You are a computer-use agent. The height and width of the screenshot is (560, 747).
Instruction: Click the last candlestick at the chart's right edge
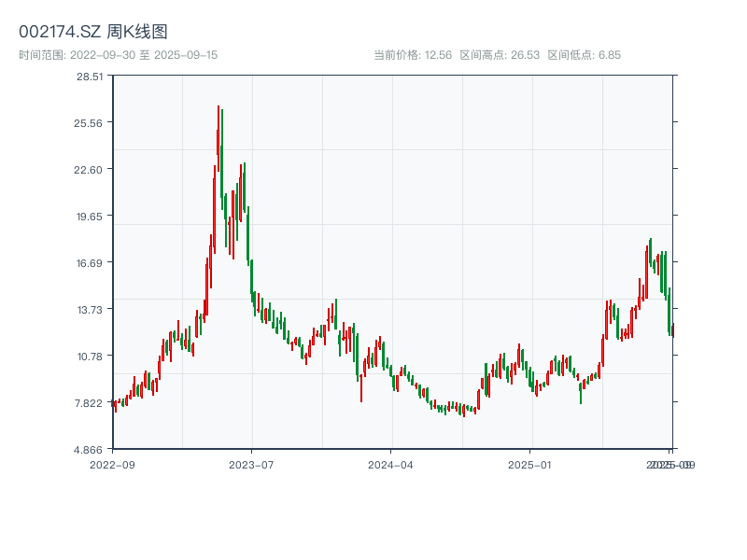[x=672, y=330]
